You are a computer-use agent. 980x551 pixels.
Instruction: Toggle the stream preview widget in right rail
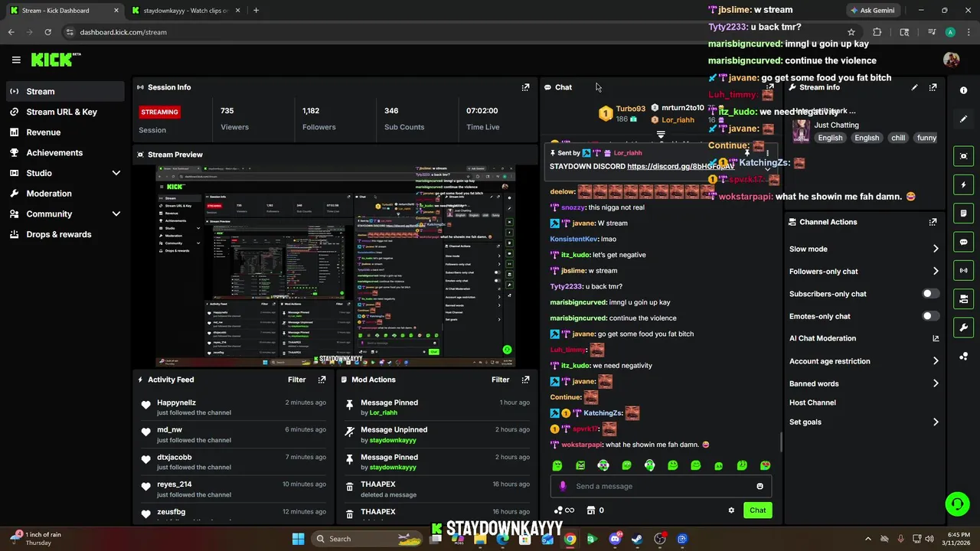tap(963, 156)
